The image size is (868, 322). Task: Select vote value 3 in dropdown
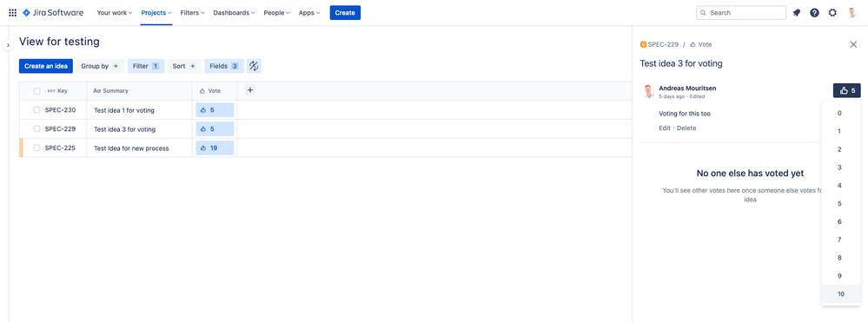click(x=840, y=168)
